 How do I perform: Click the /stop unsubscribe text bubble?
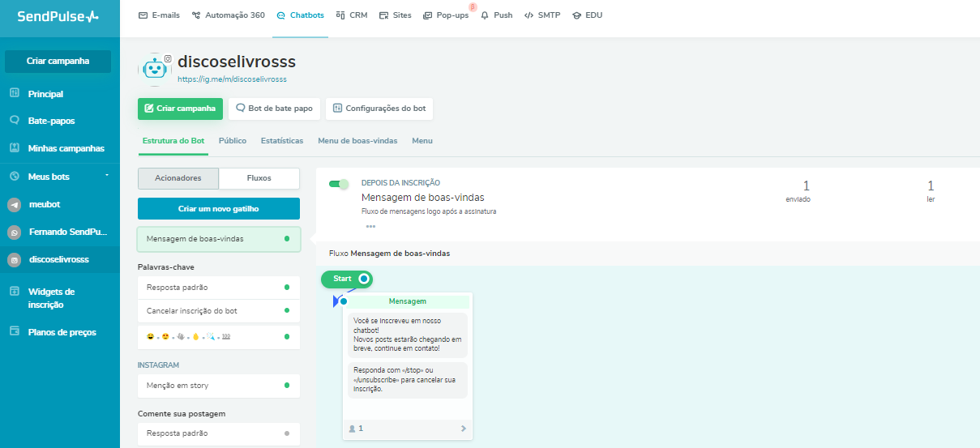(x=408, y=380)
